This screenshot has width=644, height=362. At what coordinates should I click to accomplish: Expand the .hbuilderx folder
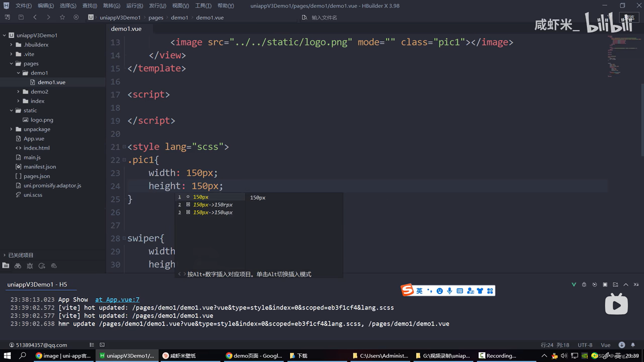pos(11,45)
